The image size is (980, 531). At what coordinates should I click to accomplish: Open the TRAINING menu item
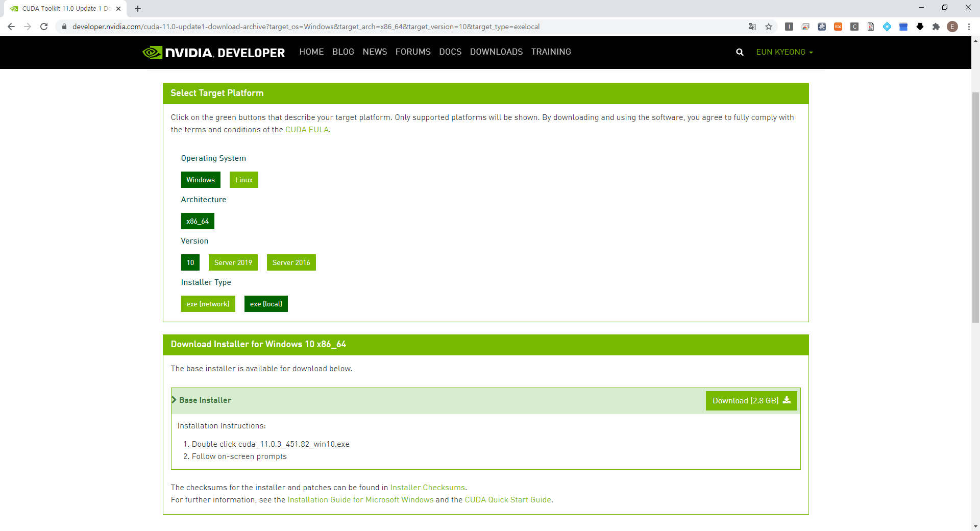pyautogui.click(x=551, y=52)
